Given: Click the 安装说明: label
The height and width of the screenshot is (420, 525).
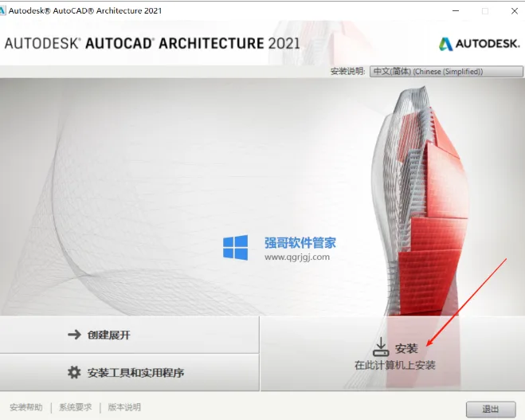Looking at the screenshot, I should pos(347,72).
